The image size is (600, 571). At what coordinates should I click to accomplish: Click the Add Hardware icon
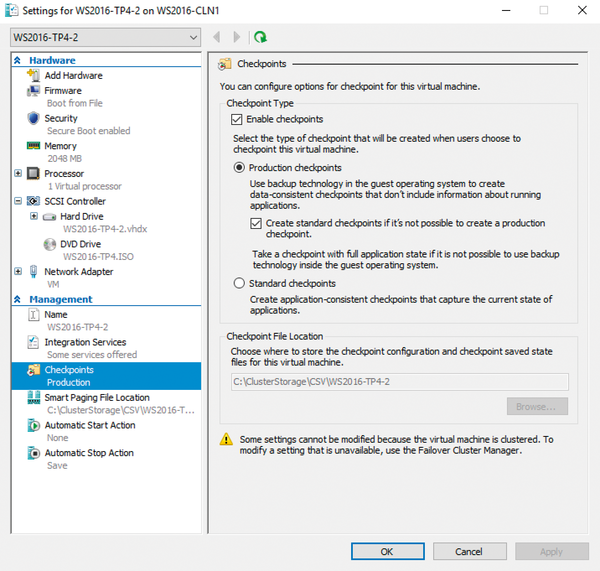(33, 75)
